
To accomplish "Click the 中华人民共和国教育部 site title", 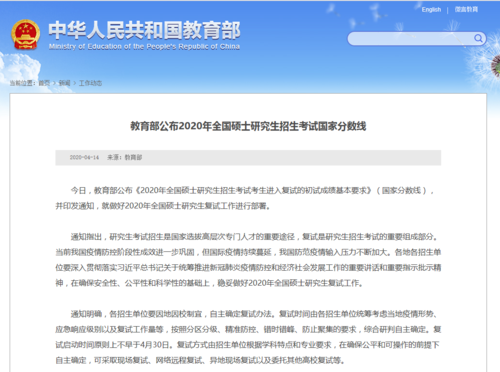I will [x=144, y=30].
